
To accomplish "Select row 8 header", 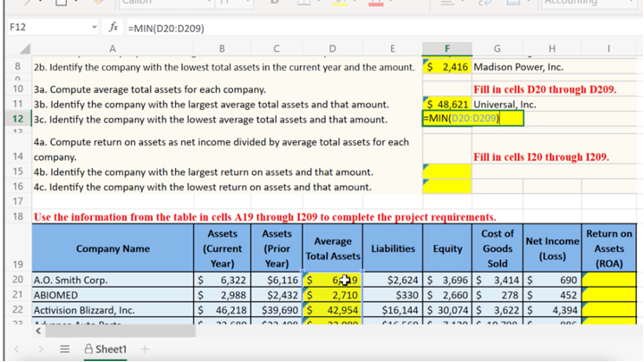I will point(17,67).
